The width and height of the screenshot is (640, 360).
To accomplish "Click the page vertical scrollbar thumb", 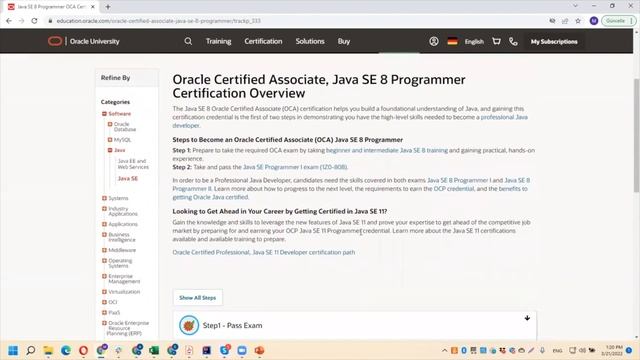I will pyautogui.click(x=636, y=135).
